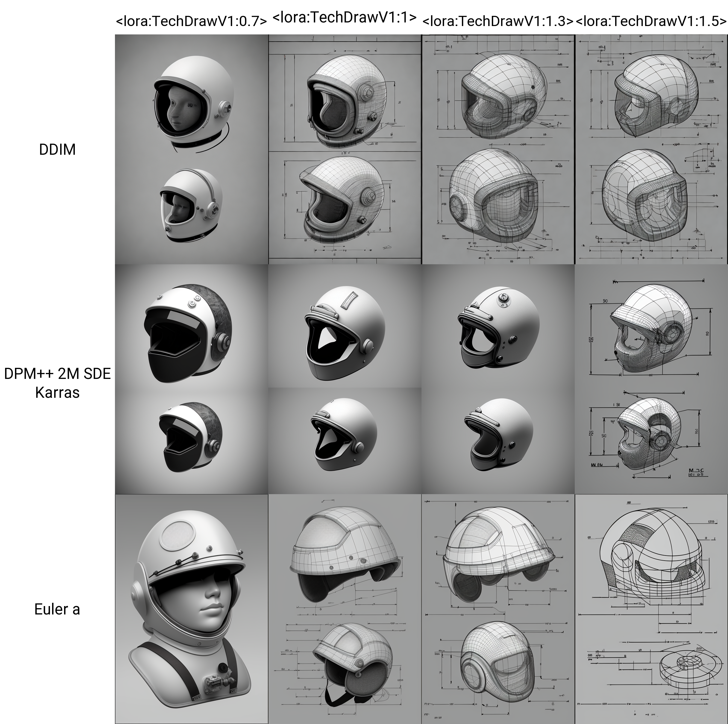Click the DPM++ 2M SDE Karras 1.5 image
The height and width of the screenshot is (724, 728).
pyautogui.click(x=651, y=379)
